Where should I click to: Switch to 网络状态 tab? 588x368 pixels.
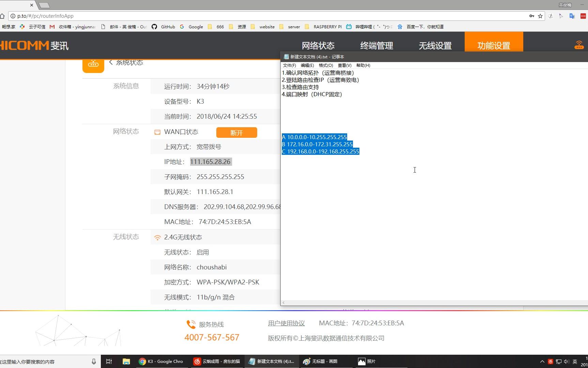(318, 45)
